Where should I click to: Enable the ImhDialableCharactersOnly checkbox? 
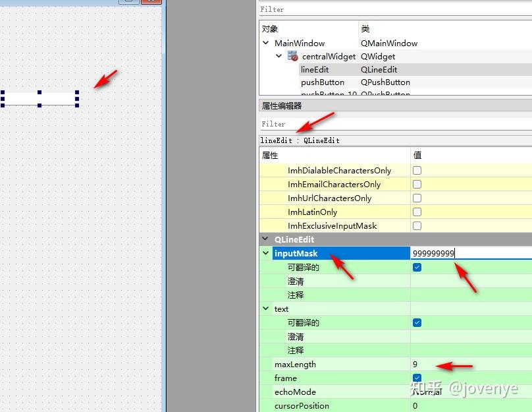tap(419, 170)
